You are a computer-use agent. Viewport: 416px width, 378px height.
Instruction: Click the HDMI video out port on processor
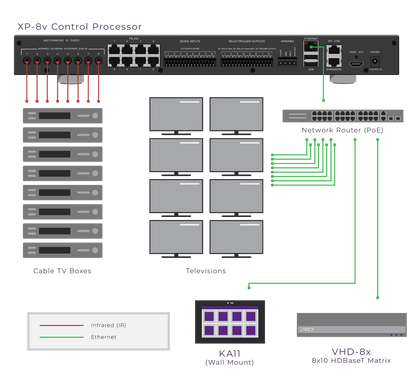356,64
